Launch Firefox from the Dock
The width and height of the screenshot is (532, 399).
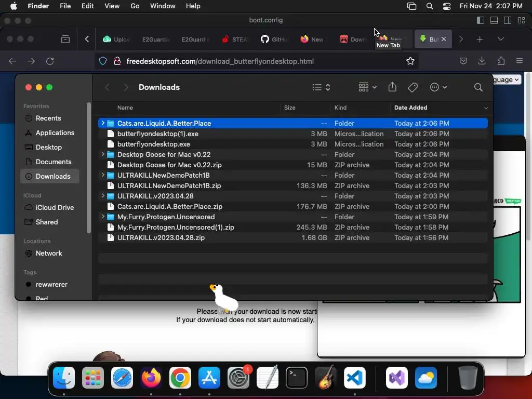151,378
